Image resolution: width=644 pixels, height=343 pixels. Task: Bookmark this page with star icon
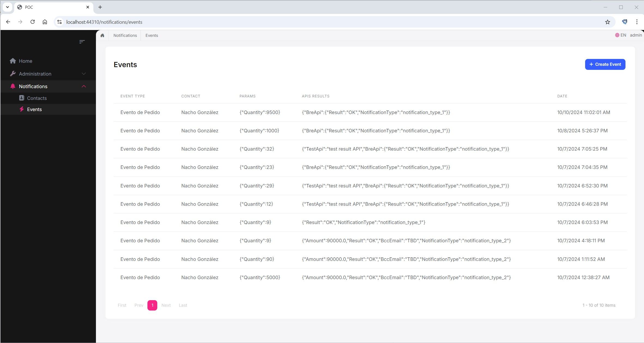(x=607, y=22)
